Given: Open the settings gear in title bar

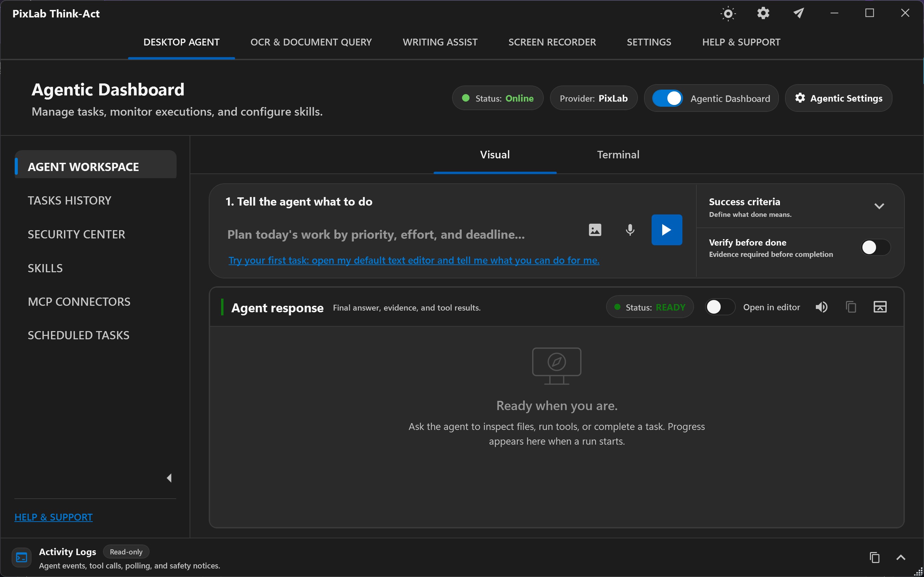Looking at the screenshot, I should 763,13.
